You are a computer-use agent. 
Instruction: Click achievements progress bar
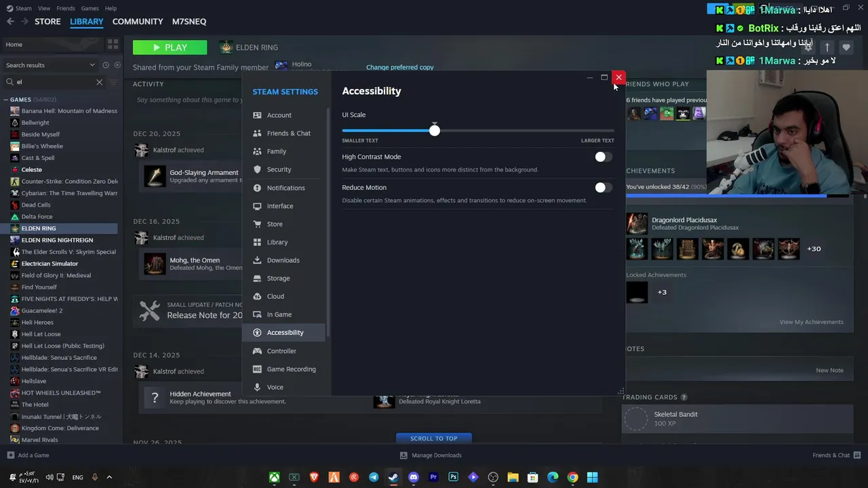(736, 196)
